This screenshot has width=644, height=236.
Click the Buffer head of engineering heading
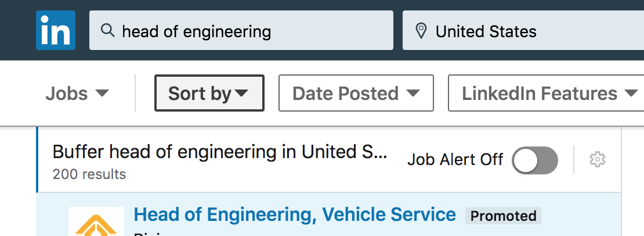220,152
